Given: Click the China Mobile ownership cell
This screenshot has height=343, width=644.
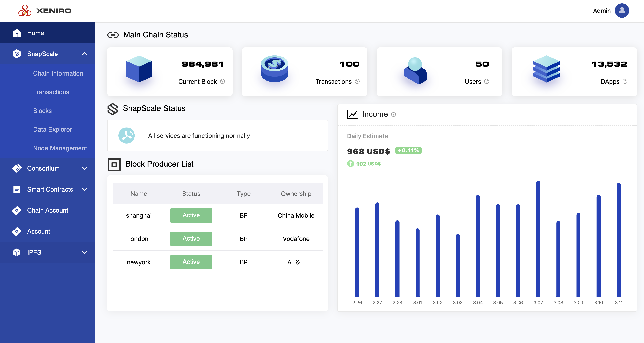Looking at the screenshot, I should tap(296, 215).
